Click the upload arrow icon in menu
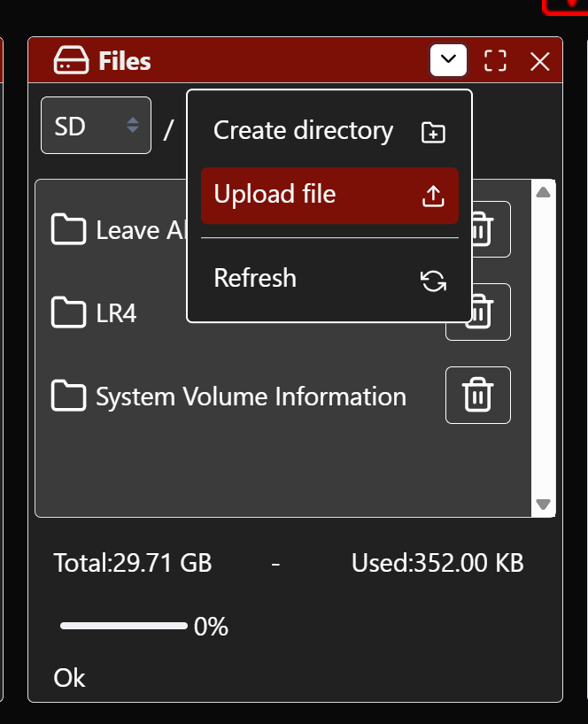 (433, 196)
